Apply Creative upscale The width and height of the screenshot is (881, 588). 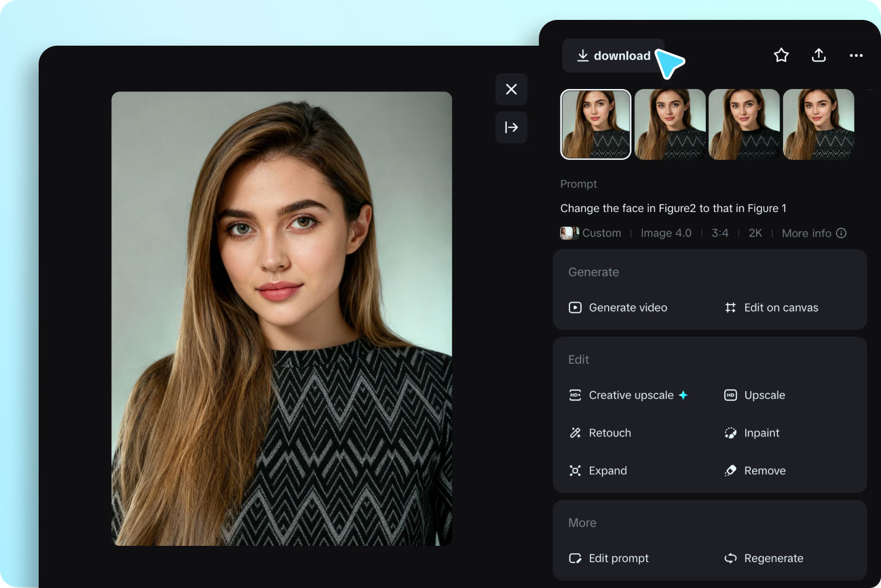click(x=628, y=395)
